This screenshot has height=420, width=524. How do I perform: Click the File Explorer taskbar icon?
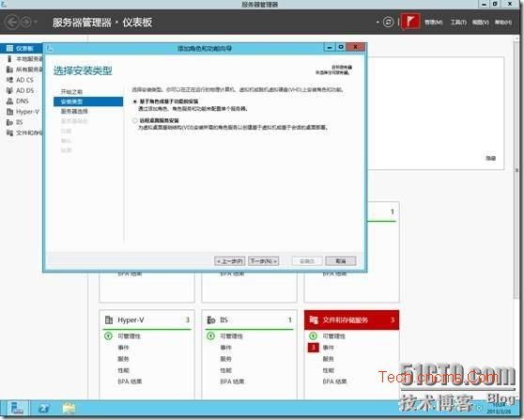[x=69, y=409]
